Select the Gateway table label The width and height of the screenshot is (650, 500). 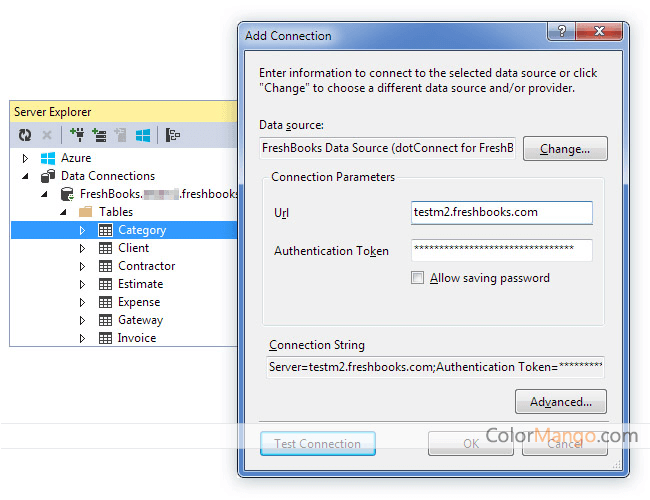click(141, 320)
